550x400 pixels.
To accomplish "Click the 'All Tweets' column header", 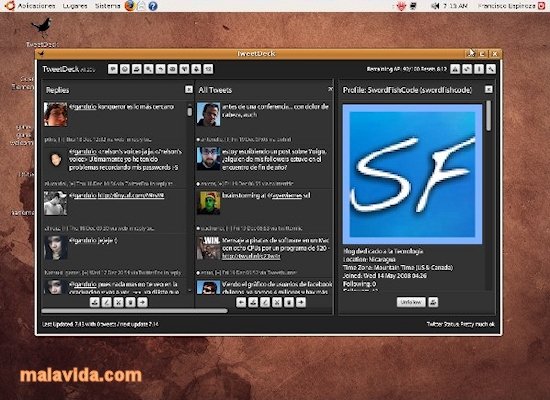I will (x=215, y=90).
